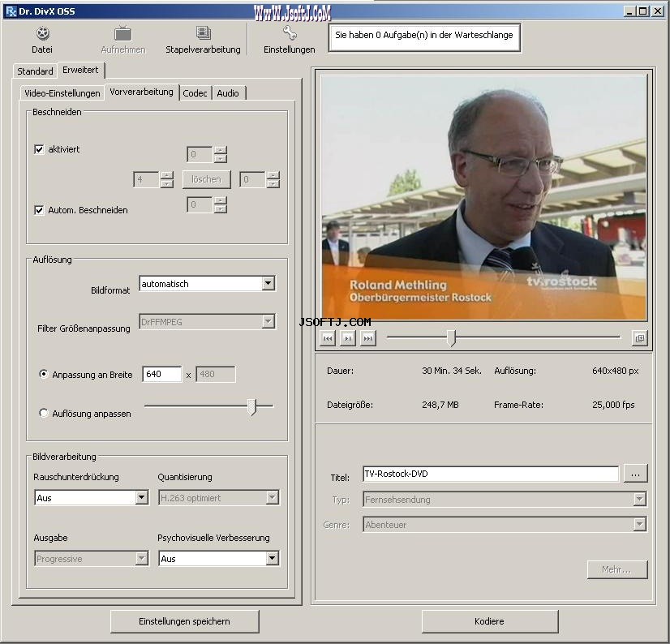Open Einstellungen wrench icon

click(290, 33)
